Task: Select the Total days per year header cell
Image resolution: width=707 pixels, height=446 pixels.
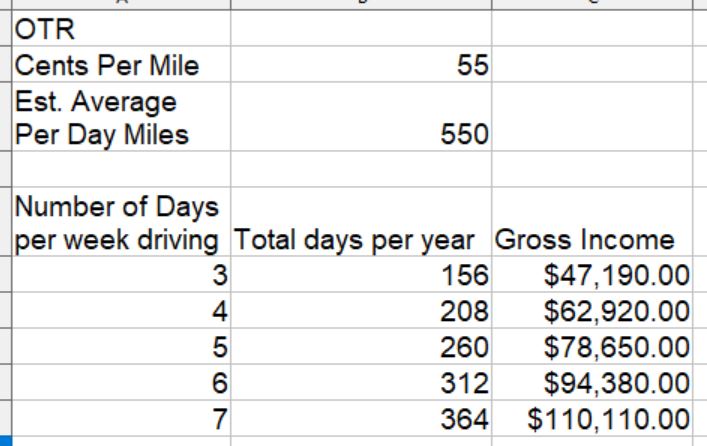Action: click(361, 240)
